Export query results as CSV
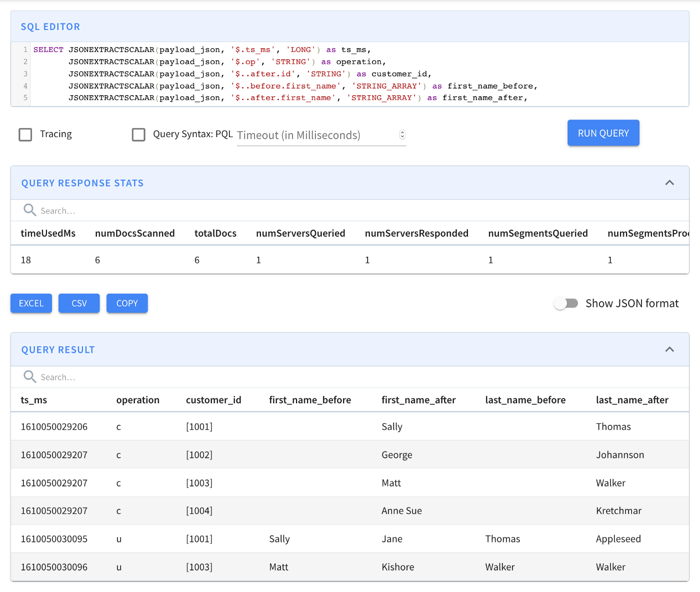Image resolution: width=700 pixels, height=592 pixels. click(x=78, y=303)
